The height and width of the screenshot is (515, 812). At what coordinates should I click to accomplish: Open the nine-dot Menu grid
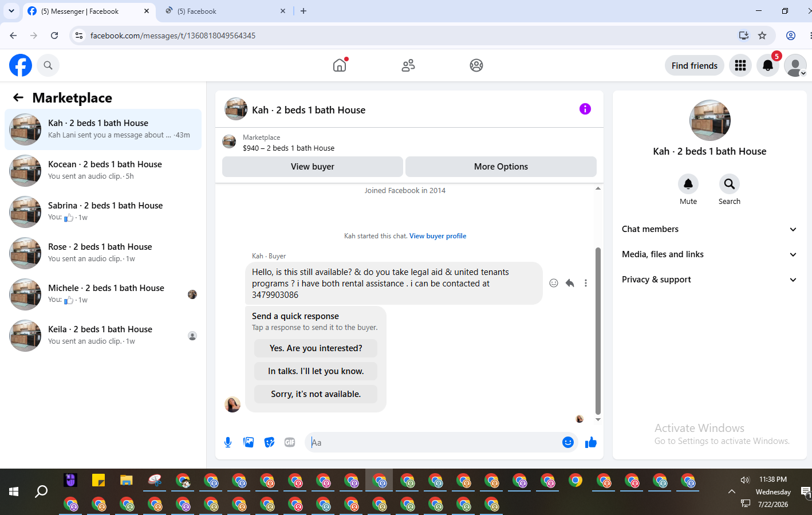[x=740, y=65]
